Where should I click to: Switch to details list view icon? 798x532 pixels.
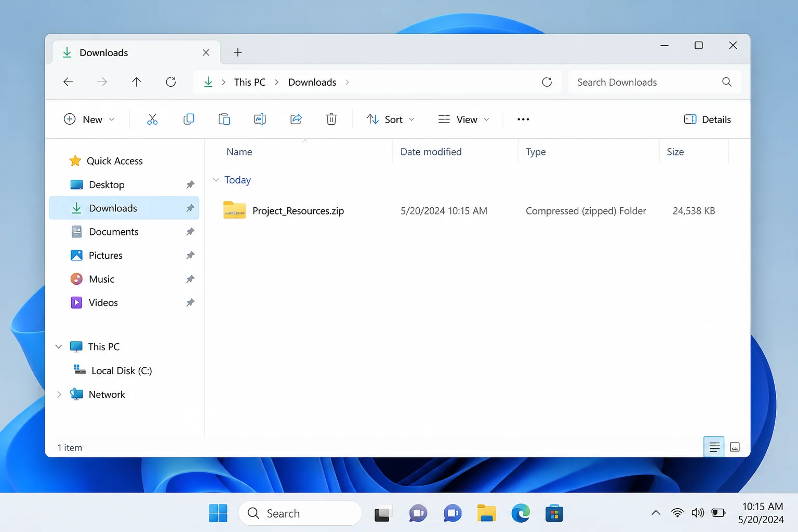[x=714, y=447]
